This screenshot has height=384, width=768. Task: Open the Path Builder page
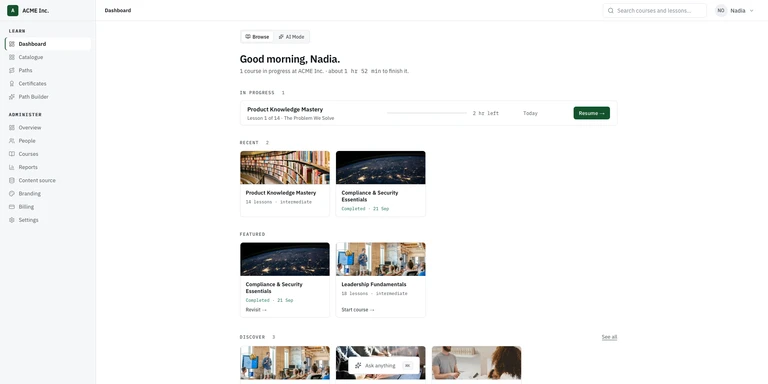coord(48,97)
